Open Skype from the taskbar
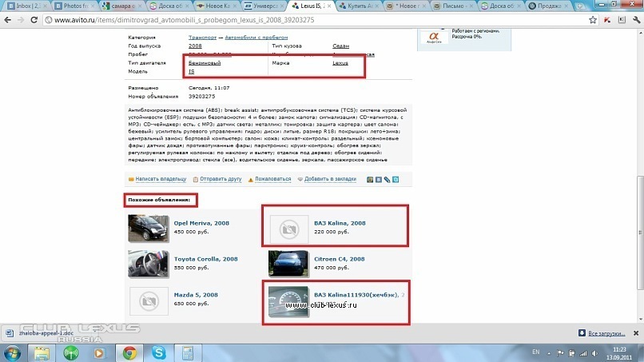Image resolution: width=644 pixels, height=362 pixels. 158,352
